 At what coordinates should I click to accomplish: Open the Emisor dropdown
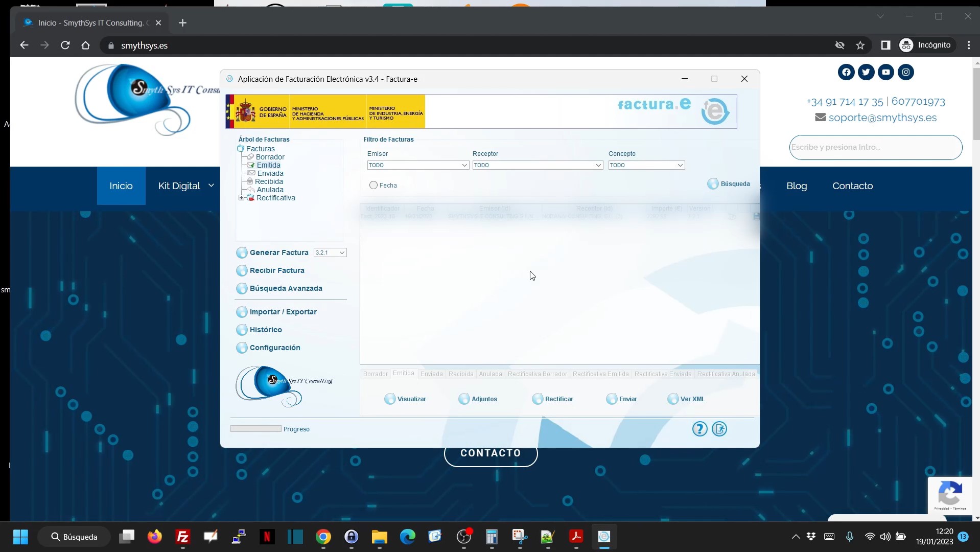click(464, 166)
